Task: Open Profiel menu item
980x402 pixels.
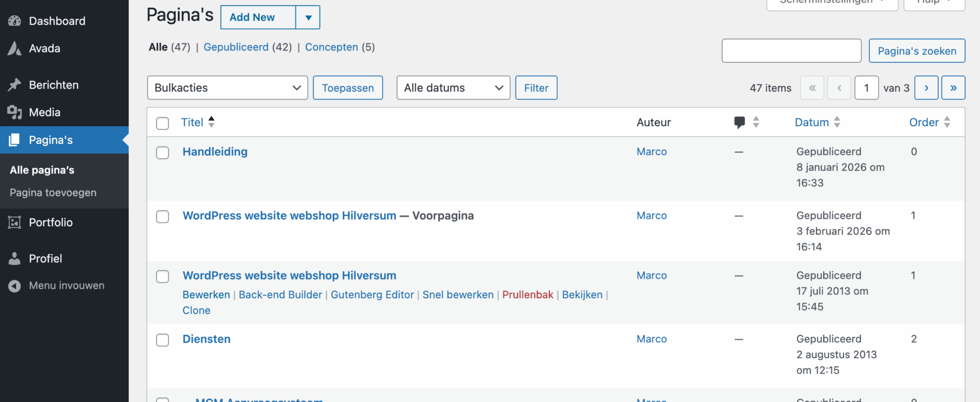Action: point(46,259)
